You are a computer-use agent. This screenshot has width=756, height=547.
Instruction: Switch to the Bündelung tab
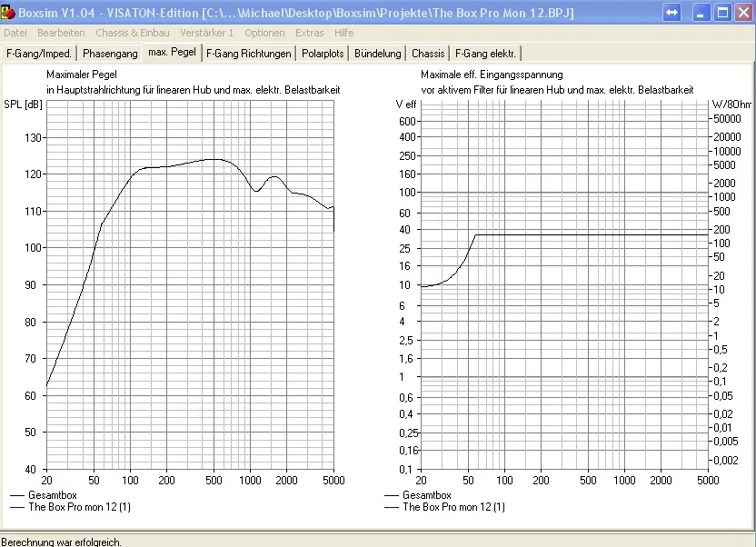click(x=377, y=54)
